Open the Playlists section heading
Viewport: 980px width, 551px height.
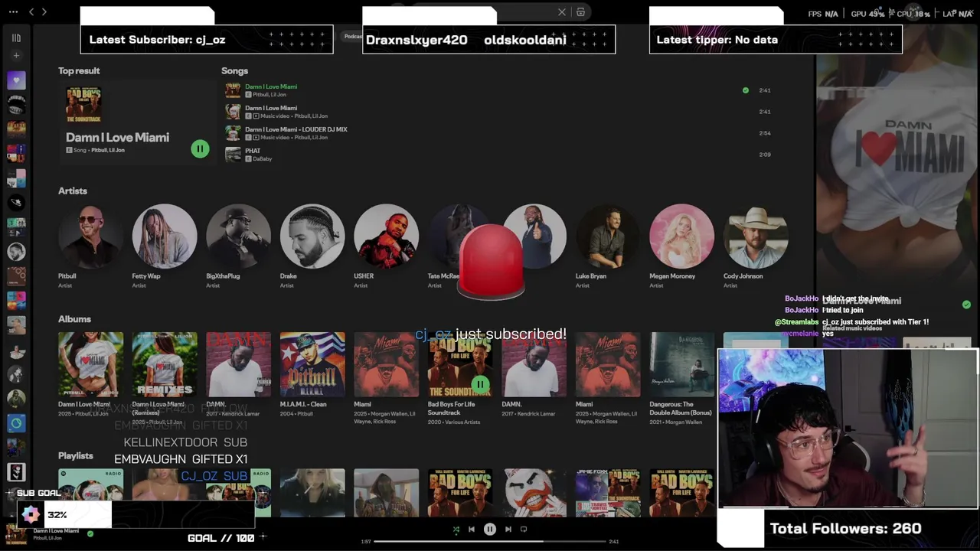coord(76,455)
